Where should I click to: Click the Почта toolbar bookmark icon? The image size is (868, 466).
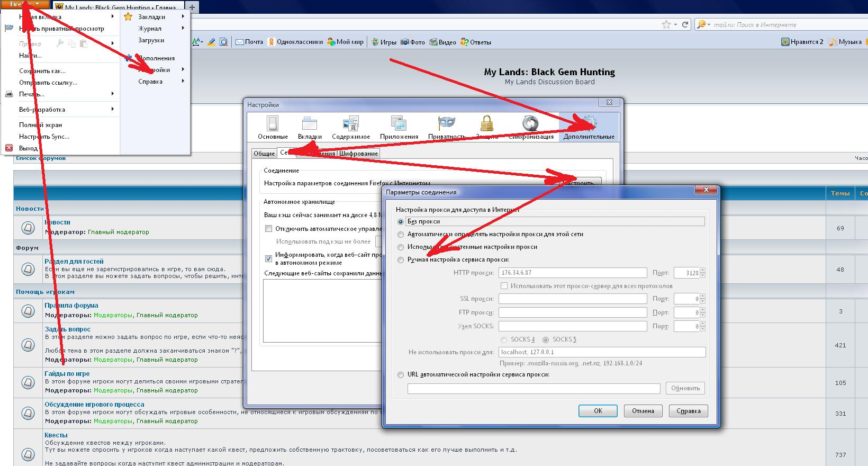pos(240,42)
